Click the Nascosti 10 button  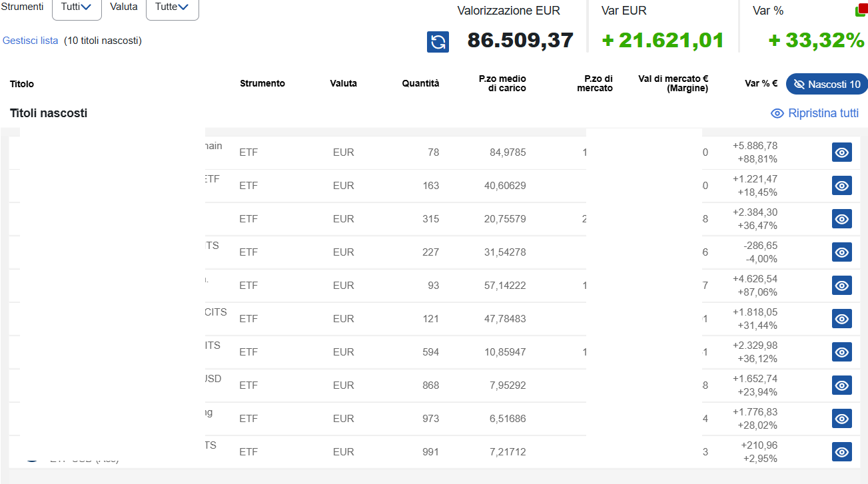[x=827, y=85]
